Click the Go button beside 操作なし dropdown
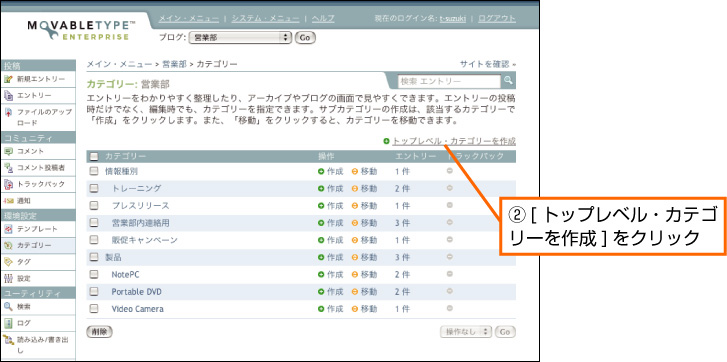Viewport: 727px width, 362px height. point(505,332)
